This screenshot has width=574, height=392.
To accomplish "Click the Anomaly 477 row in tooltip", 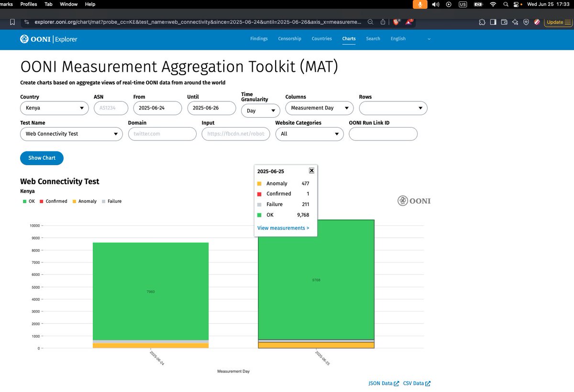I will pos(283,184).
